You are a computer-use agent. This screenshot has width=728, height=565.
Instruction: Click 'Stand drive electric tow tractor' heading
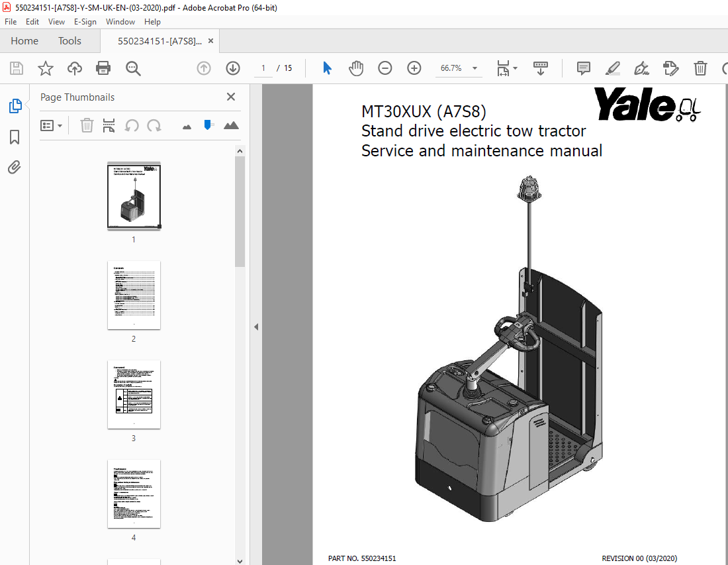(474, 131)
